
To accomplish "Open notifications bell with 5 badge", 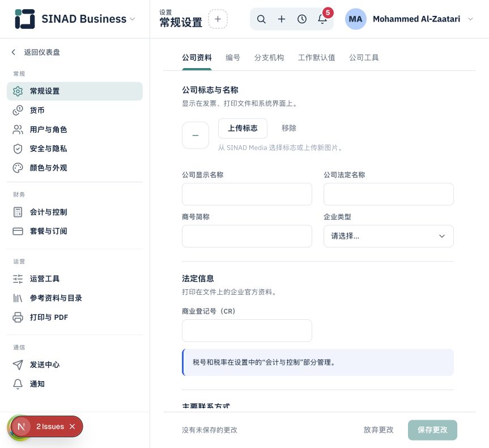I will tap(322, 19).
